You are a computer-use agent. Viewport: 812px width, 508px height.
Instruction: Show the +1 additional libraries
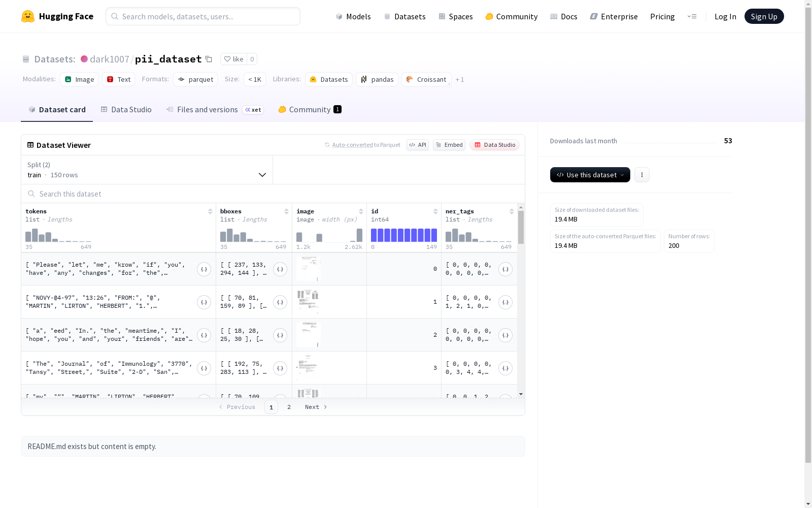460,79
